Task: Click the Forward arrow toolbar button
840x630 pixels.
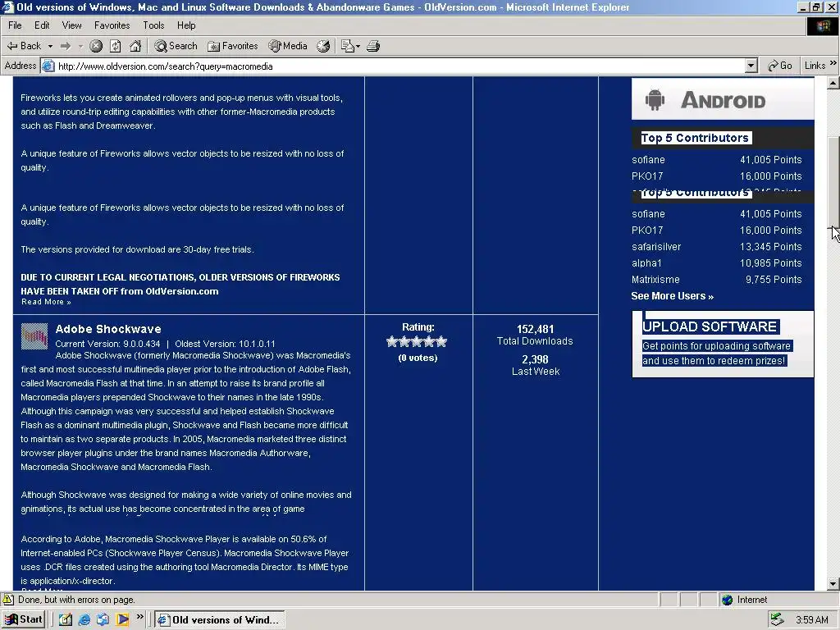Action: tap(66, 47)
